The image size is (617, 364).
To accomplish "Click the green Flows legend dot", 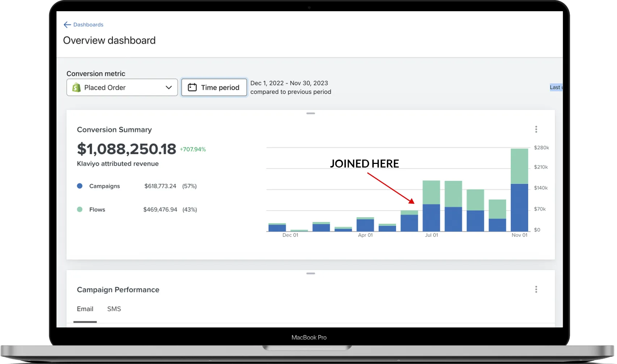I will [x=80, y=209].
